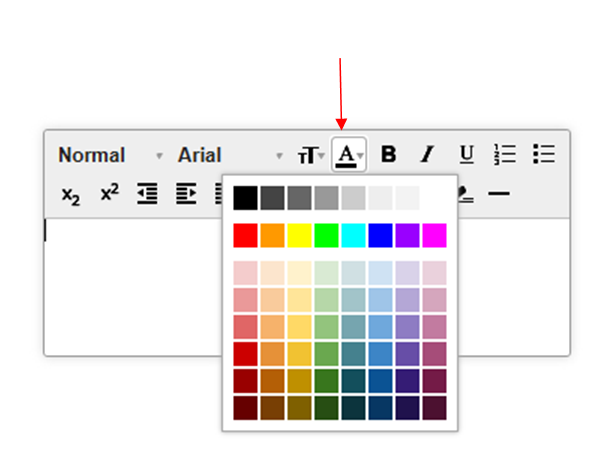Close the text color picker button
This screenshot has width=616, height=471.
click(x=349, y=155)
